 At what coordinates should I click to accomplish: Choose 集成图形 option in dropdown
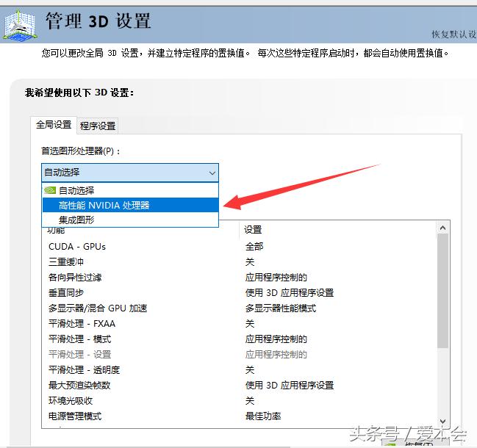(x=130, y=220)
